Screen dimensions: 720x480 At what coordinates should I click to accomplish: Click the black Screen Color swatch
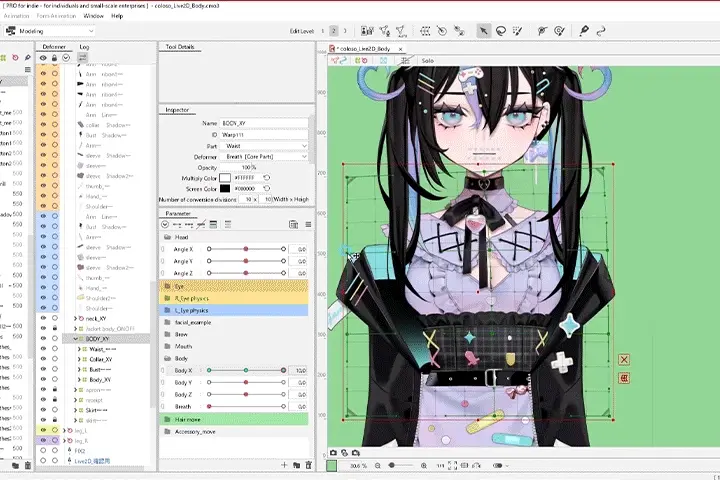[225, 188]
